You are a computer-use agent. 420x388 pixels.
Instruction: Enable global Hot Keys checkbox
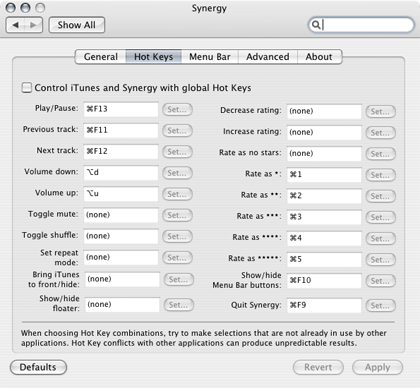point(27,88)
